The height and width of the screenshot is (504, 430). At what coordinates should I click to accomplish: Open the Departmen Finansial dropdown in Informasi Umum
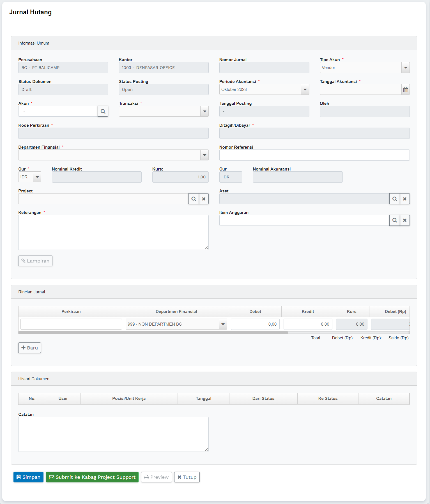(x=204, y=155)
